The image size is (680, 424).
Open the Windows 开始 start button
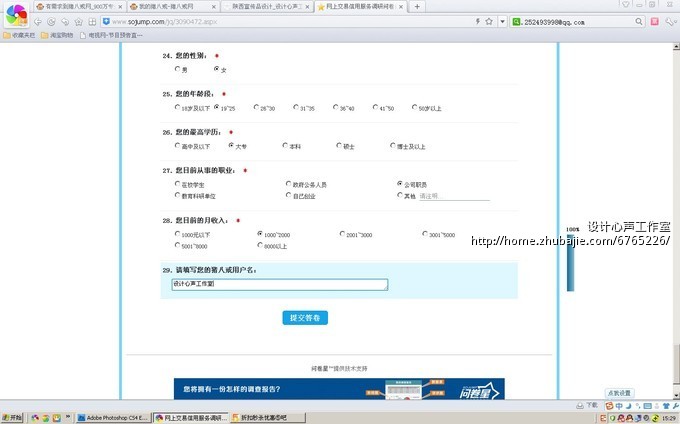(x=12, y=418)
